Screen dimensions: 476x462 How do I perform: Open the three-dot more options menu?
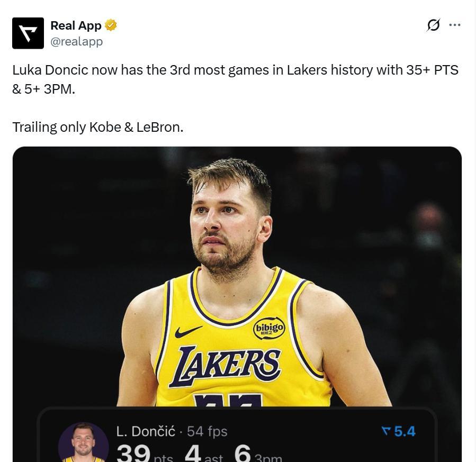(x=454, y=25)
